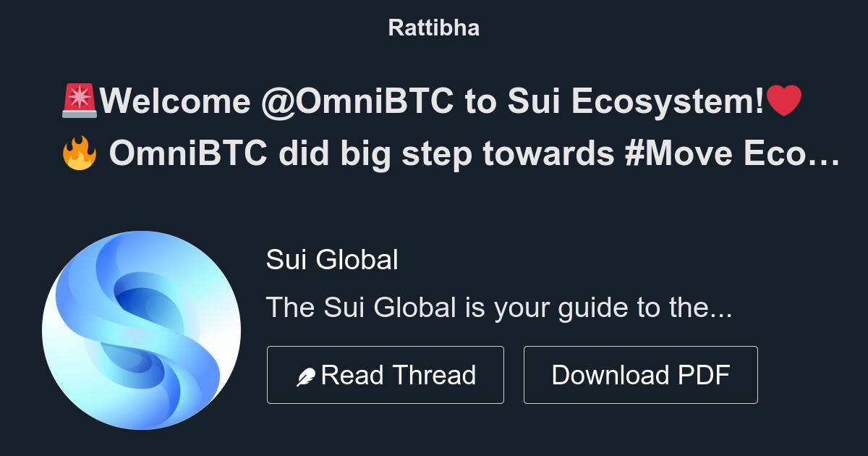Screen dimensions: 868x456
Task: Click the thread headline second line text
Action: [448, 152]
